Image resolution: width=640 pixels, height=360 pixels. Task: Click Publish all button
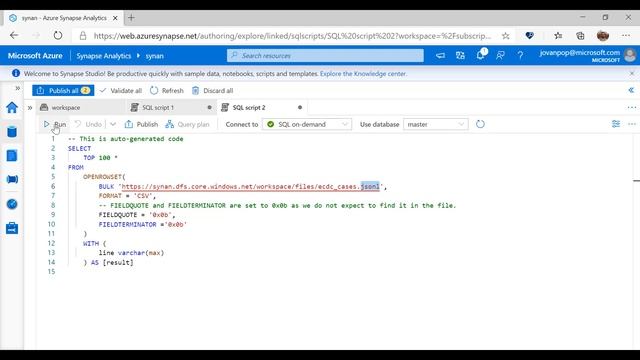[63, 91]
